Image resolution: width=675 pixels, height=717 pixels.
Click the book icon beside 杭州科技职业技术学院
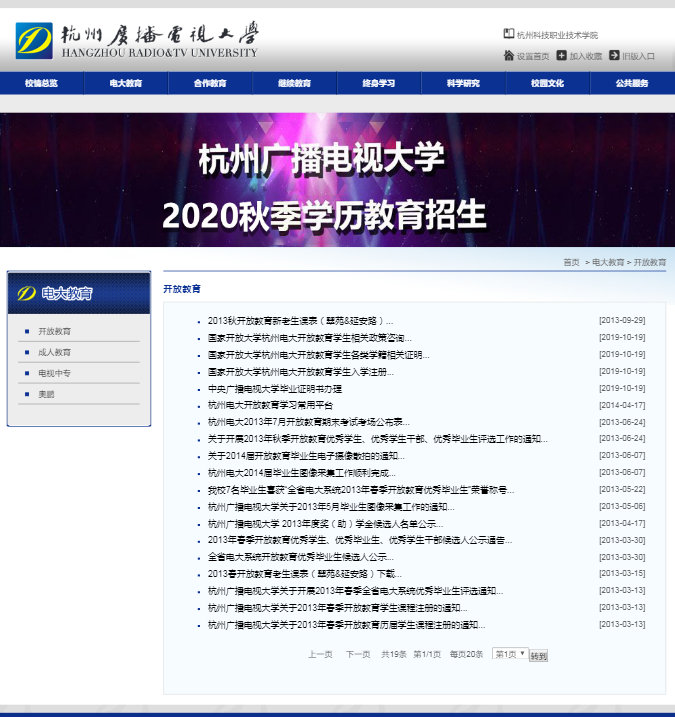coord(509,34)
